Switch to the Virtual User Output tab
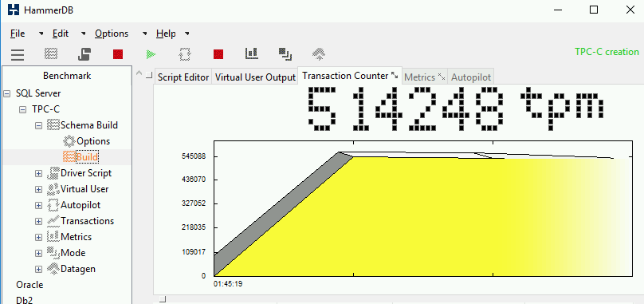 tap(255, 77)
